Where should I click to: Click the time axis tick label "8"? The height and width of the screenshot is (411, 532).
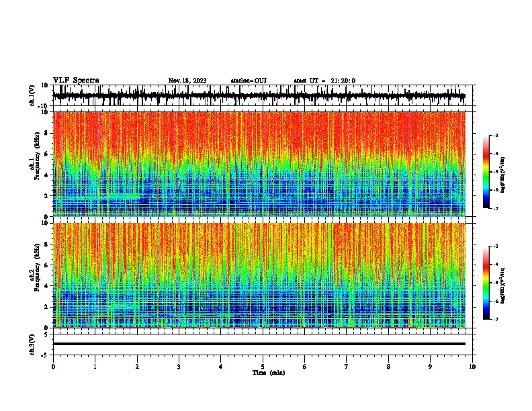coord(388,367)
